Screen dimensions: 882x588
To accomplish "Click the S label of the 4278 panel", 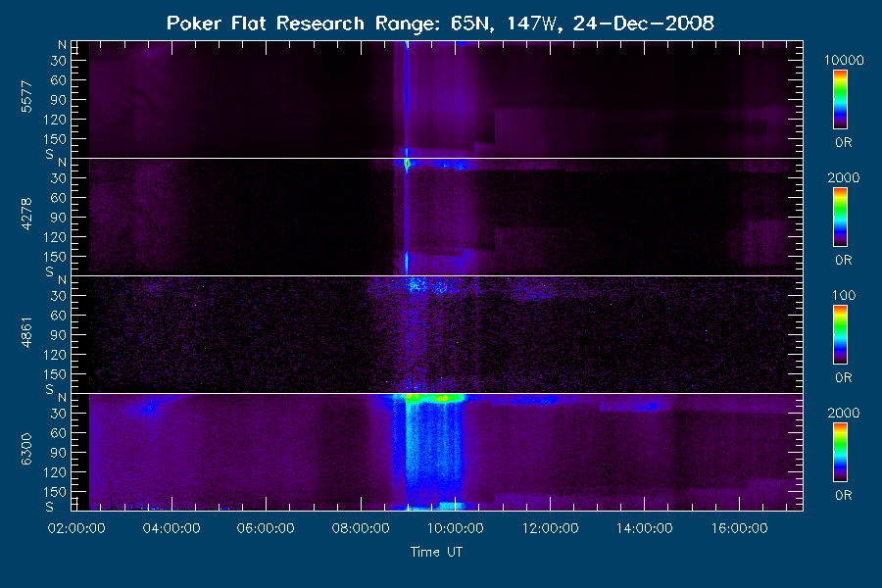I will pos(50,271).
